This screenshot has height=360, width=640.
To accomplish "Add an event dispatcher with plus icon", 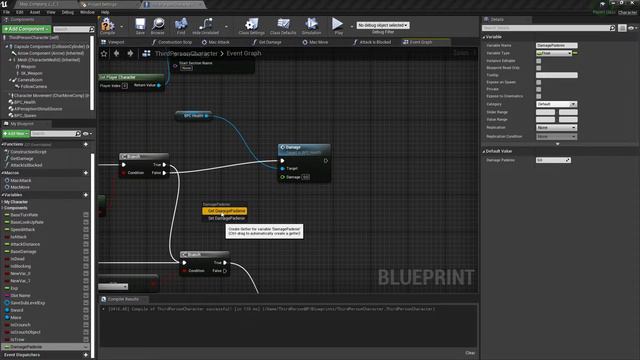I will [x=86, y=355].
